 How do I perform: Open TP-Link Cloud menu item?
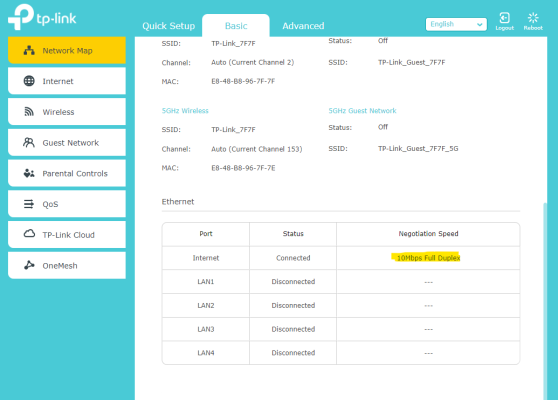(x=67, y=235)
